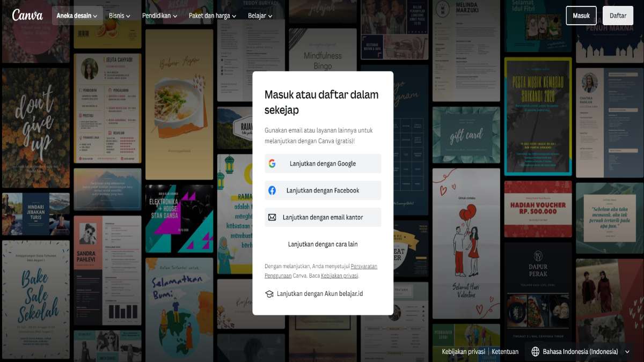The height and width of the screenshot is (362, 644).
Task: Click Lanjutkan dengan Akun belajar.id
Action: (x=314, y=294)
